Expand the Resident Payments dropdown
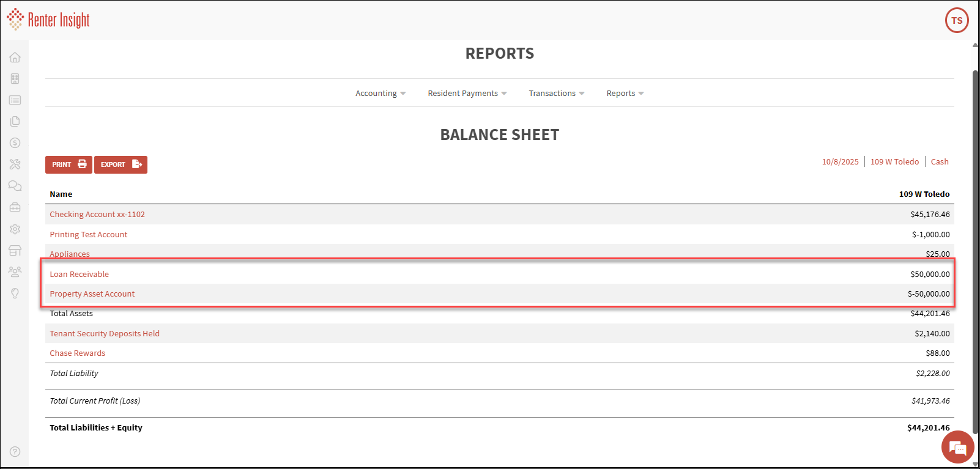This screenshot has width=980, height=469. pyautogui.click(x=467, y=94)
